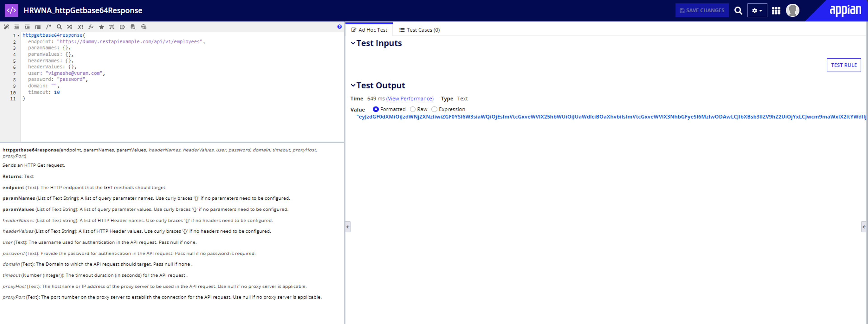Viewport: 868px width, 324px height.
Task: Click the function signature line in docs pane
Action: 160,153
